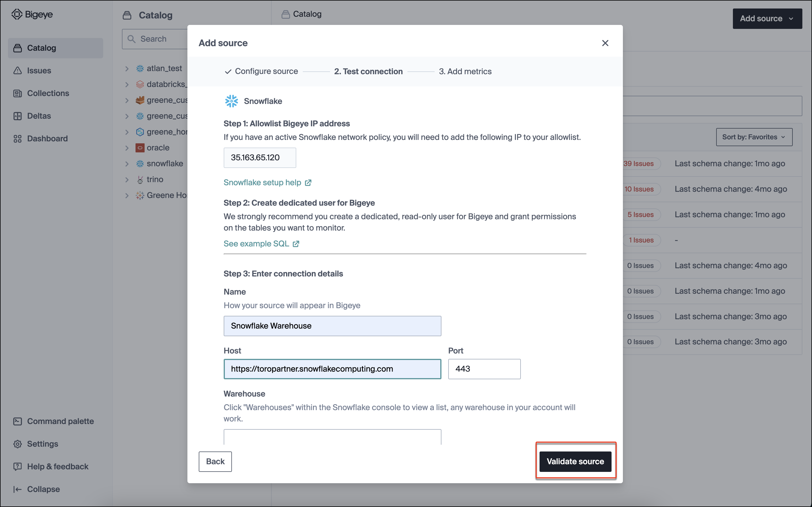Image resolution: width=812 pixels, height=507 pixels.
Task: Open the Collections sidebar icon
Action: coord(18,93)
